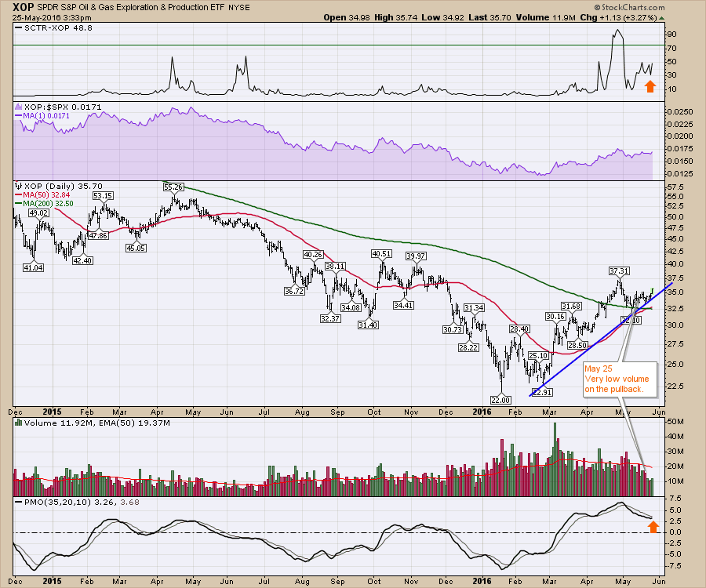Click the green up-triangle beside the change percentage

click(661, 18)
